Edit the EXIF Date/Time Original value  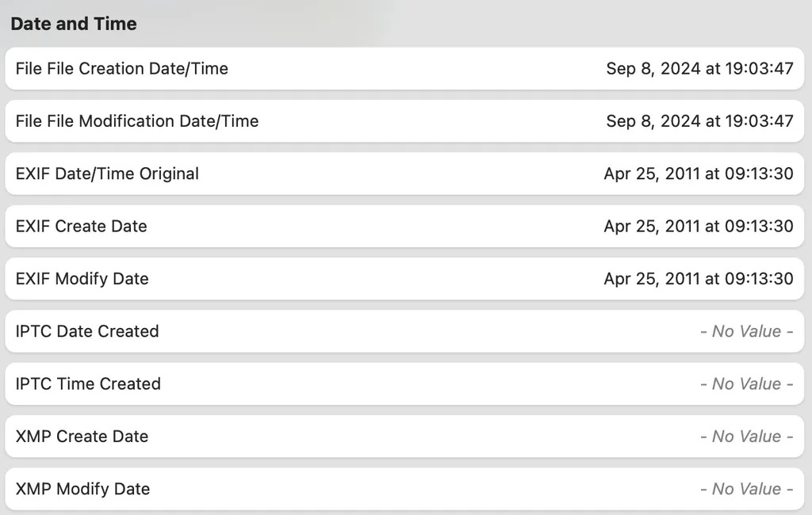click(698, 174)
